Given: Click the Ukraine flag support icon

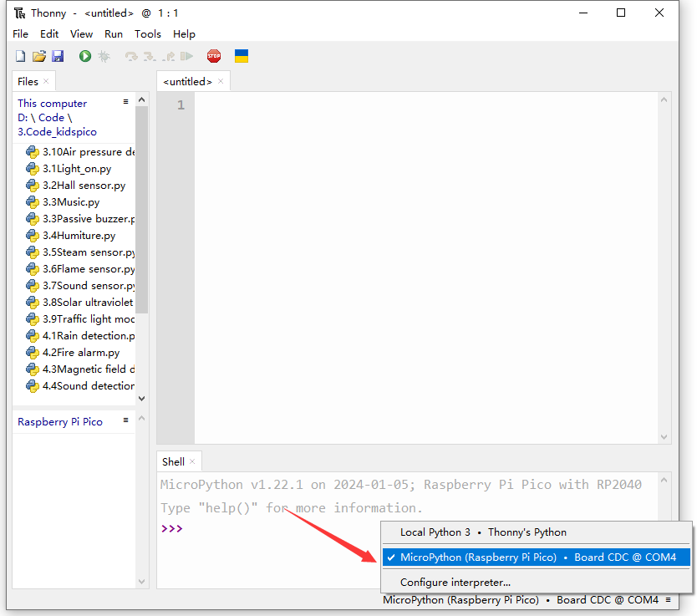Looking at the screenshot, I should 242,56.
